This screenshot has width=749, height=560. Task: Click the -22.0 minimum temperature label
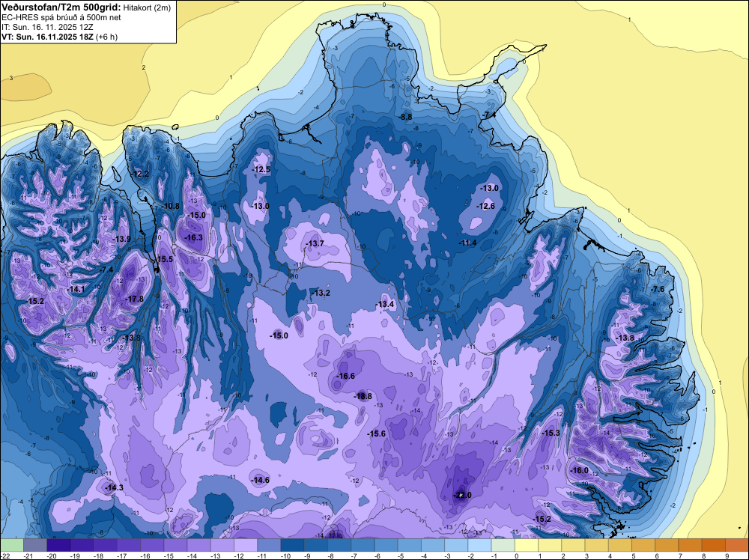click(462, 495)
